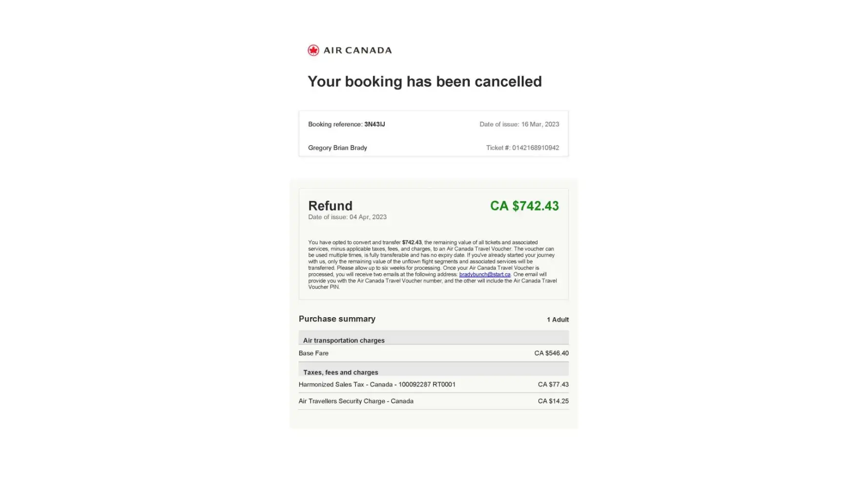Image resolution: width=868 pixels, height=488 pixels.
Task: Select the Harmonized Sales Tax line item
Action: coord(377,385)
